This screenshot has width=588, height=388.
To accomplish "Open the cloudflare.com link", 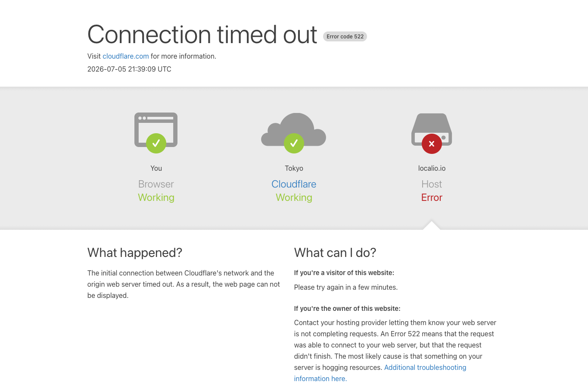I will (x=126, y=56).
